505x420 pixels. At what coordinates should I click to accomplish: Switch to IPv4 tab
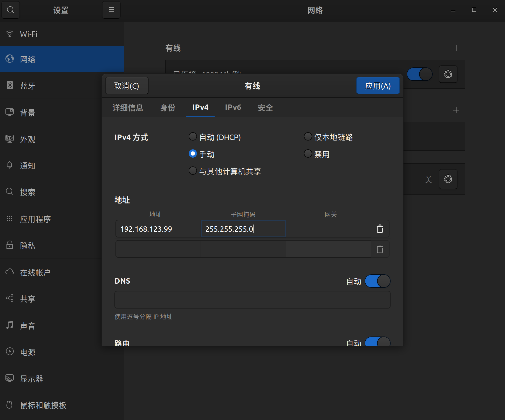(200, 107)
